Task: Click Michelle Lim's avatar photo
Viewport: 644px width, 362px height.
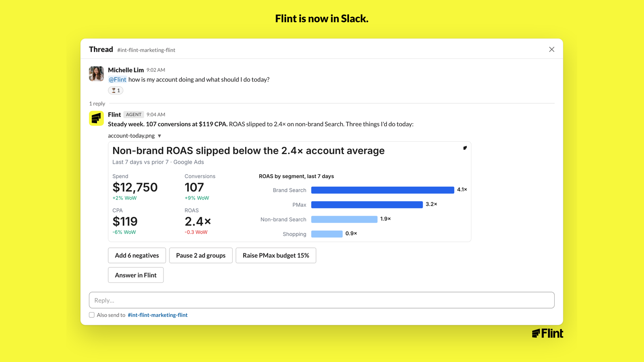Action: 96,74
